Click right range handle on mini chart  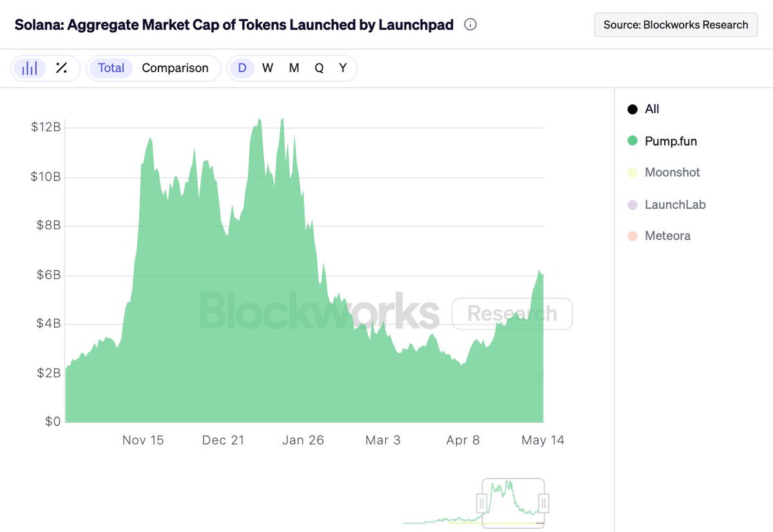tap(544, 502)
